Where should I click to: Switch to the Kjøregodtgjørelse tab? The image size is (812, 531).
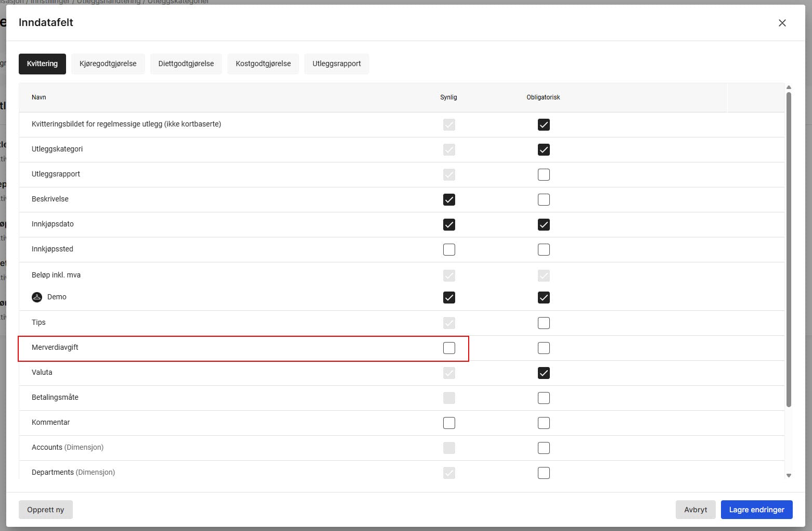(108, 64)
